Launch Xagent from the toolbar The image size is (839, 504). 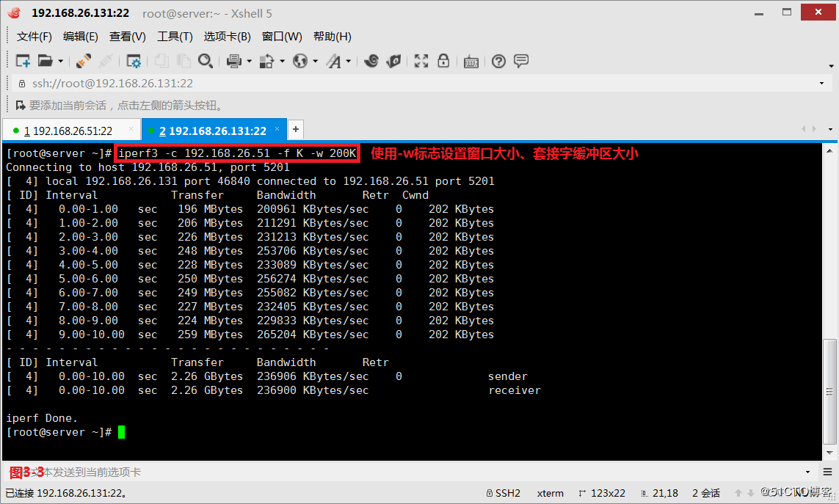click(393, 61)
